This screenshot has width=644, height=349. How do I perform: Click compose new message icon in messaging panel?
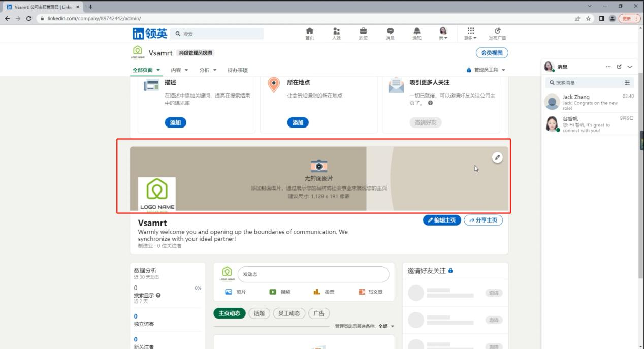click(619, 67)
